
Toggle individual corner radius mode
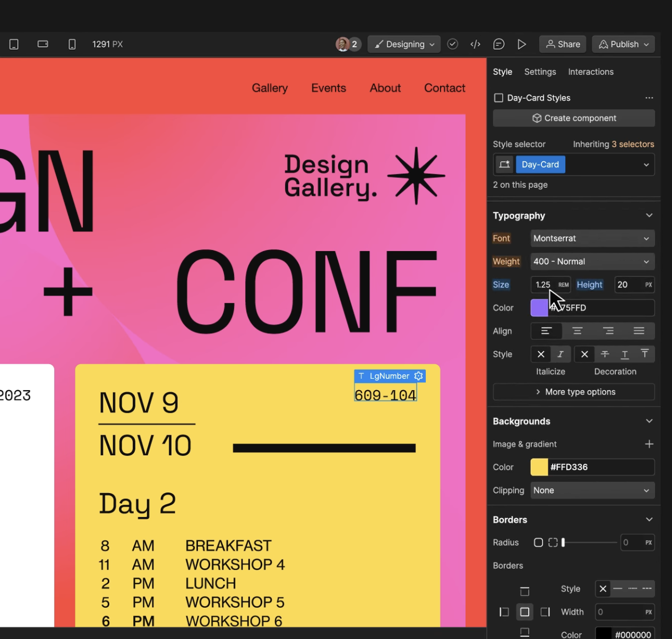pyautogui.click(x=553, y=542)
